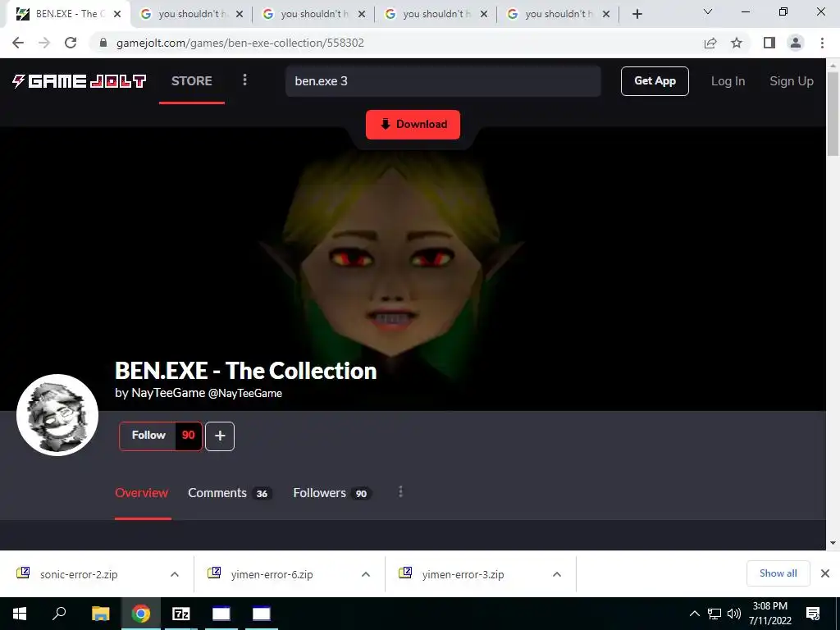This screenshot has width=840, height=630.
Task: Switch to the Followers tab
Action: [332, 493]
